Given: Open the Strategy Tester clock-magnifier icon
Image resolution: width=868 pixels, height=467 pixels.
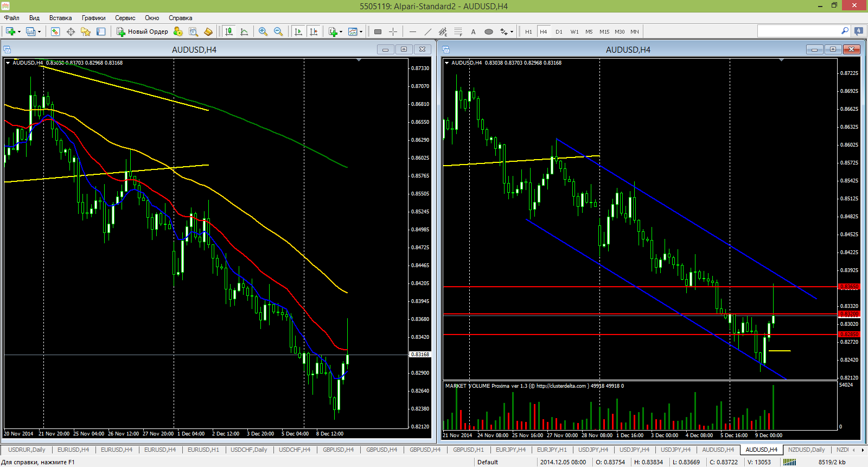Looking at the screenshot, I should [193, 31].
